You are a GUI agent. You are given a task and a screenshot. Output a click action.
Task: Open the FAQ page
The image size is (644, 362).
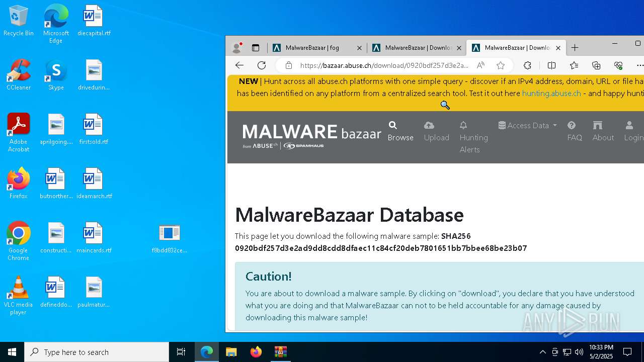coord(575,131)
